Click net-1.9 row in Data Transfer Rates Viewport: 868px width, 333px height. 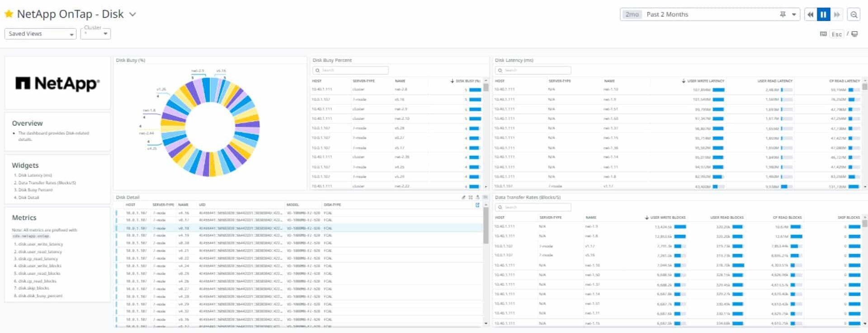pyautogui.click(x=677, y=226)
